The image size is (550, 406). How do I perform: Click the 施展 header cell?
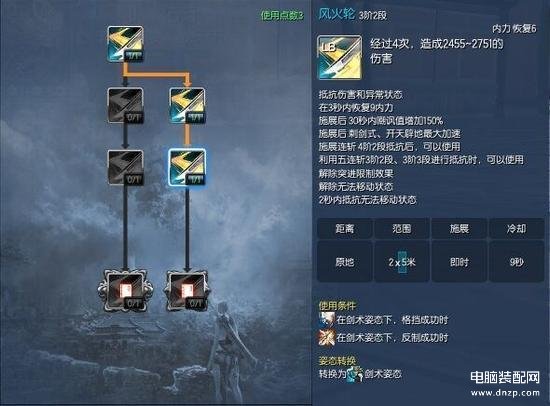[459, 229]
